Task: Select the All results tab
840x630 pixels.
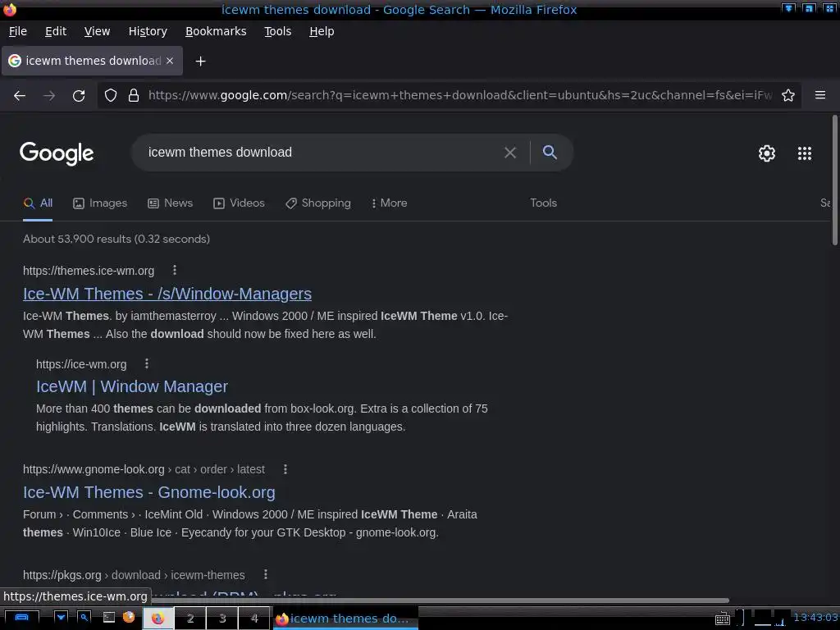Action: click(x=38, y=203)
